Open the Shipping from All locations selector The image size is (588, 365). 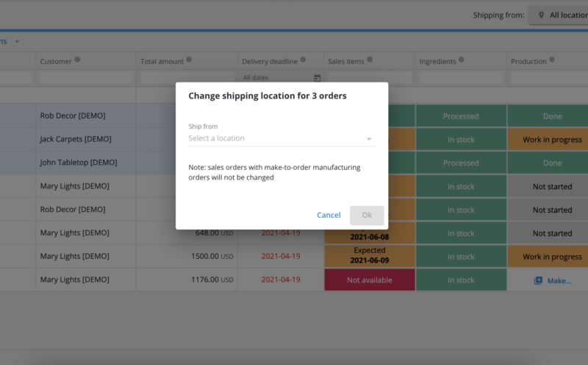tap(559, 15)
